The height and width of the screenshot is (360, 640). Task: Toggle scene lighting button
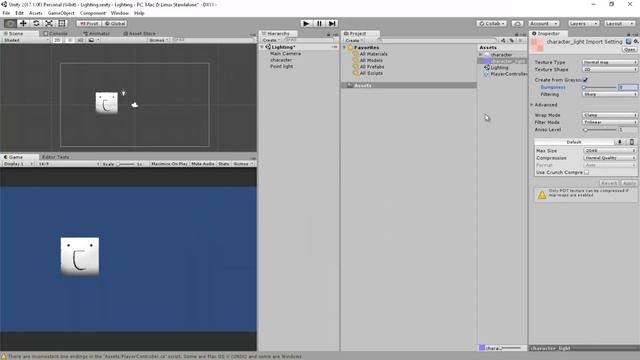pyautogui.click(x=70, y=40)
